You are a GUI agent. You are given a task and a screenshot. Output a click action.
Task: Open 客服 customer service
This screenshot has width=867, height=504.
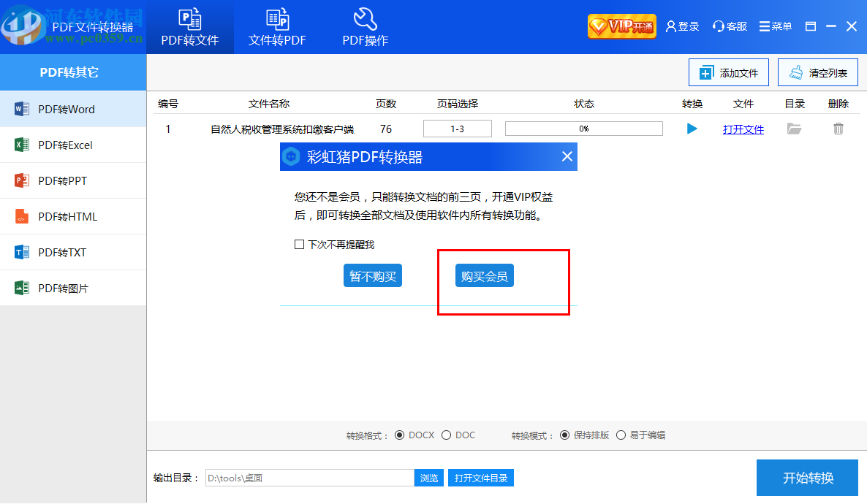[x=730, y=26]
